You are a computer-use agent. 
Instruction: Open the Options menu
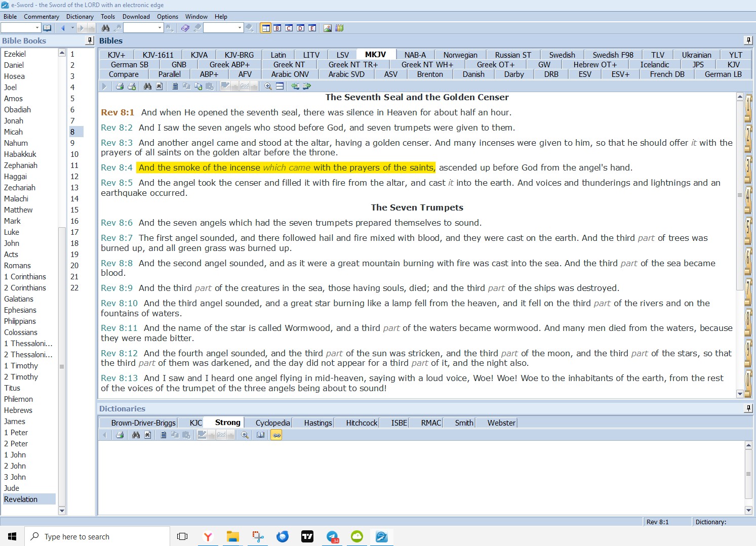click(x=168, y=16)
